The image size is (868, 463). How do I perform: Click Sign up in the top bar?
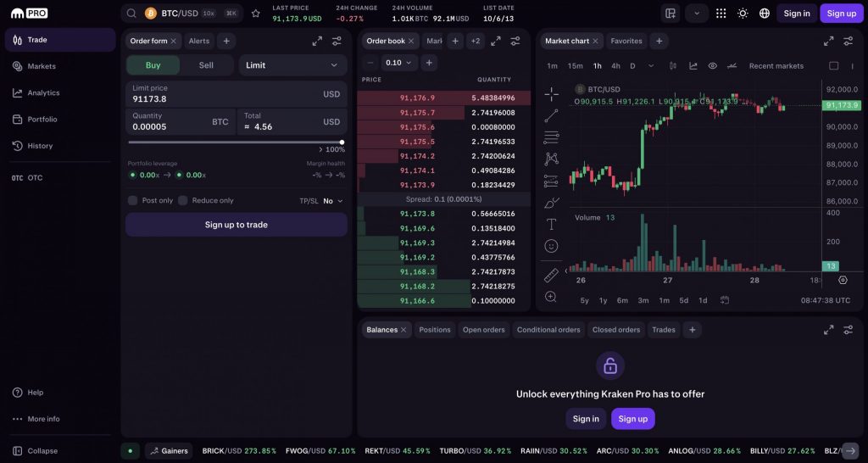842,14
